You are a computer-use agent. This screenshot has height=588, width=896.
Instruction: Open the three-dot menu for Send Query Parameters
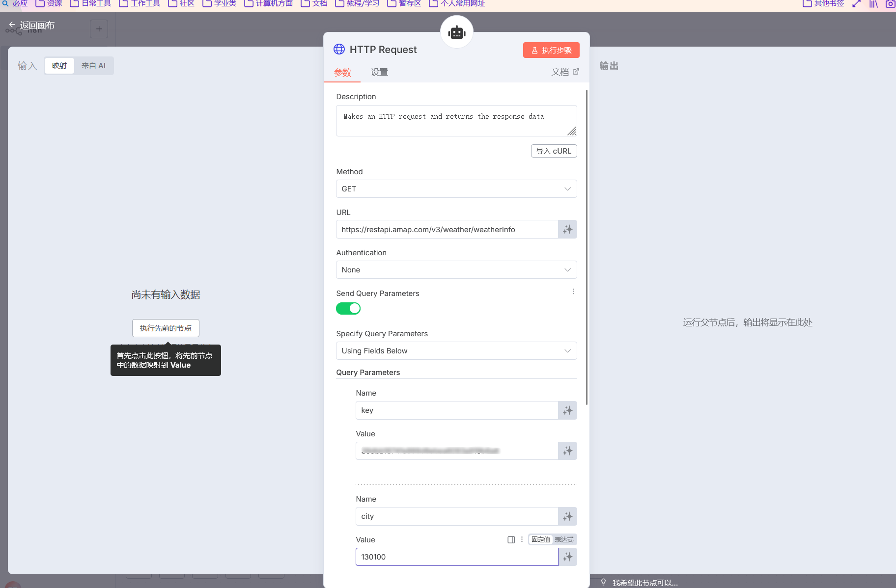tap(573, 292)
